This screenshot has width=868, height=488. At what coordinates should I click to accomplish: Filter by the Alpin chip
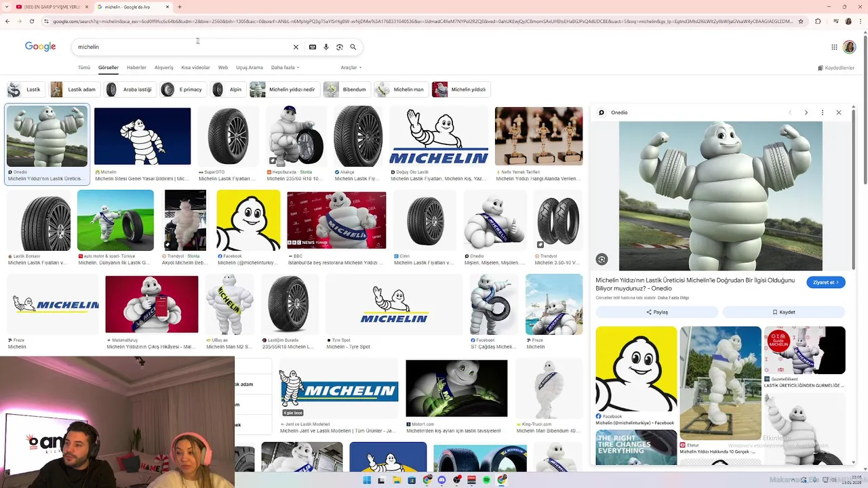pyautogui.click(x=228, y=89)
